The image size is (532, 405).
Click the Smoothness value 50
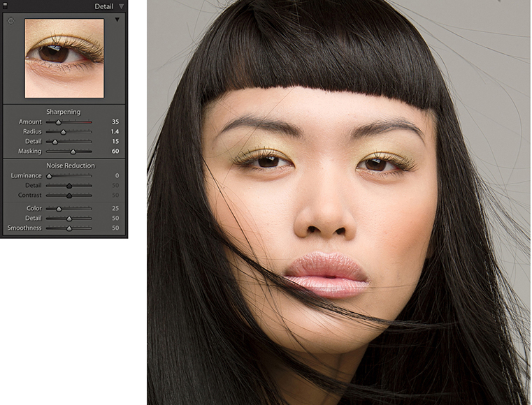pyautogui.click(x=115, y=228)
